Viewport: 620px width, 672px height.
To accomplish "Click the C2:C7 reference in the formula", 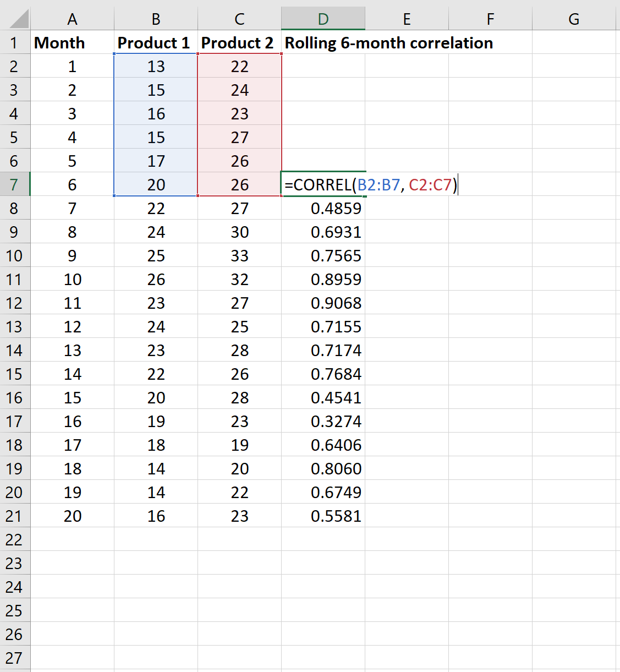I will point(432,185).
